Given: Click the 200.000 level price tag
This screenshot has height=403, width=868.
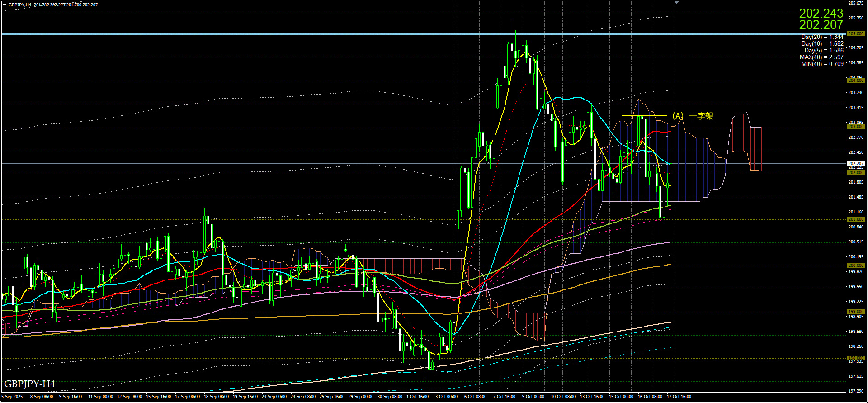Looking at the screenshot, I should coord(855,266).
